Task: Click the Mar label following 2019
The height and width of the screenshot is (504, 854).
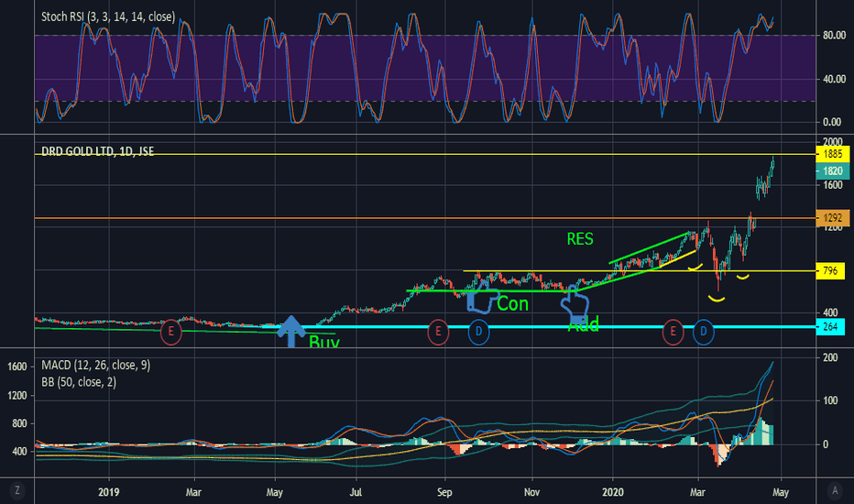Action: coord(193,492)
